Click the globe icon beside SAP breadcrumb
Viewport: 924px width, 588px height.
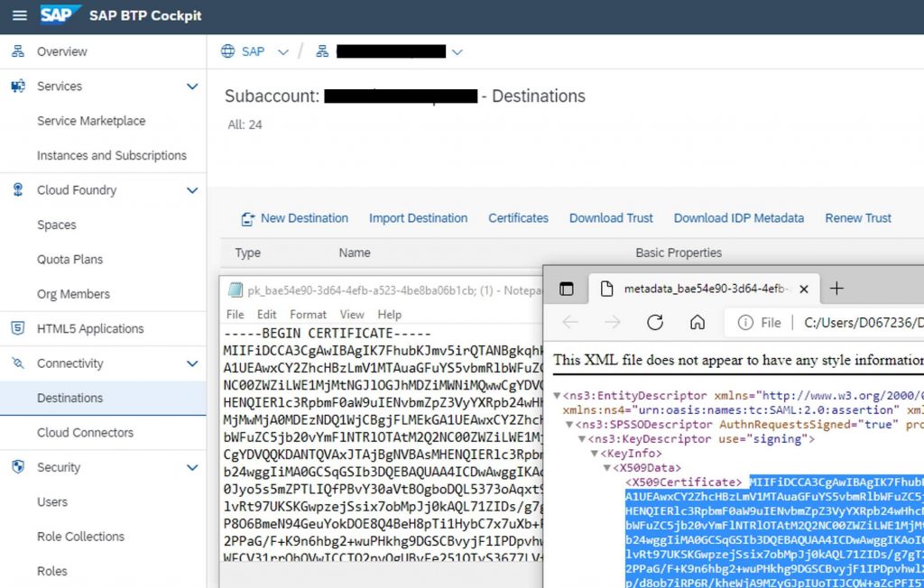(227, 51)
